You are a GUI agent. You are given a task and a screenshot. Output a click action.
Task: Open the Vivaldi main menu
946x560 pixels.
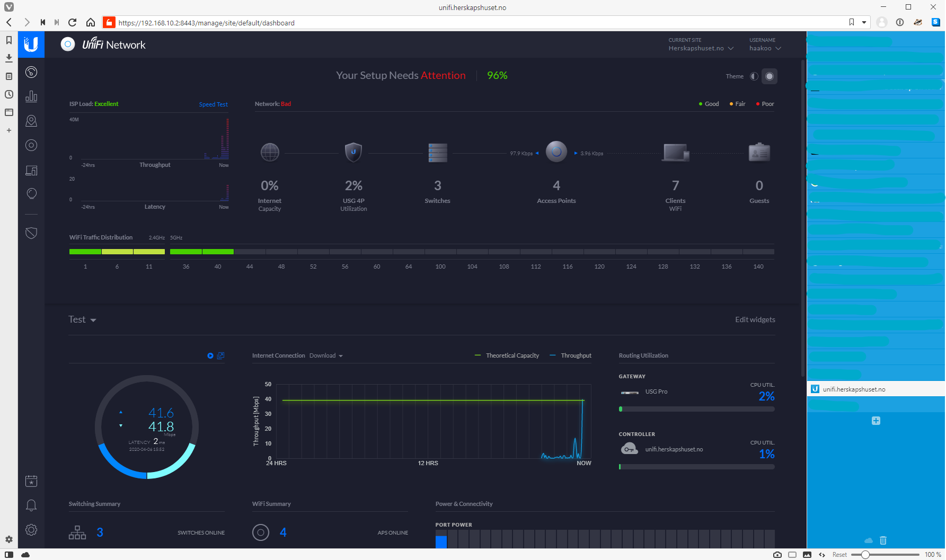(x=9, y=7)
